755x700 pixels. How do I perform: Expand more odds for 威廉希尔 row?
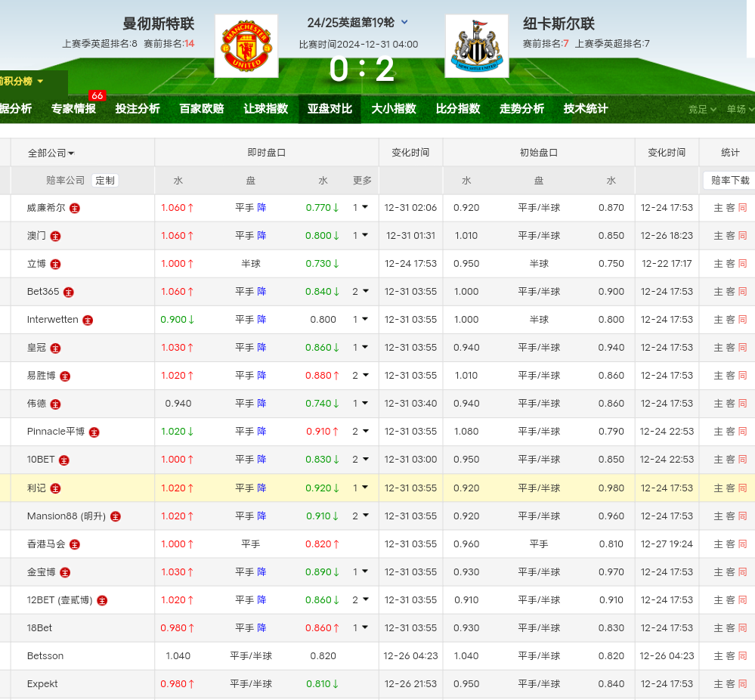[360, 208]
